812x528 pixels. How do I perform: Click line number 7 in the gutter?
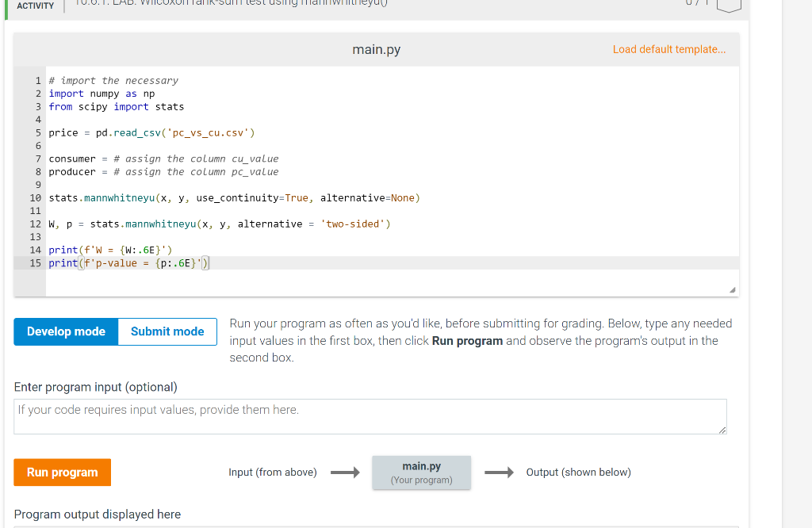pos(37,159)
